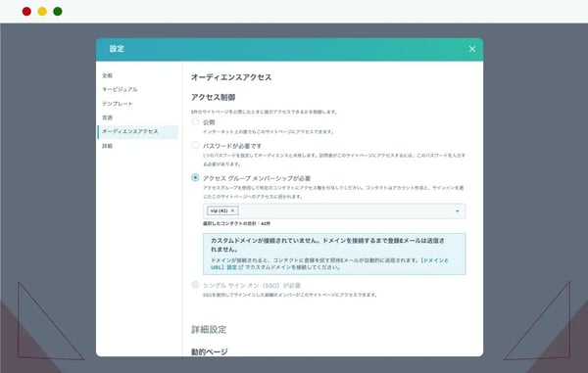Click the external-link icon after 設定
The image size is (588, 373).
click(241, 267)
